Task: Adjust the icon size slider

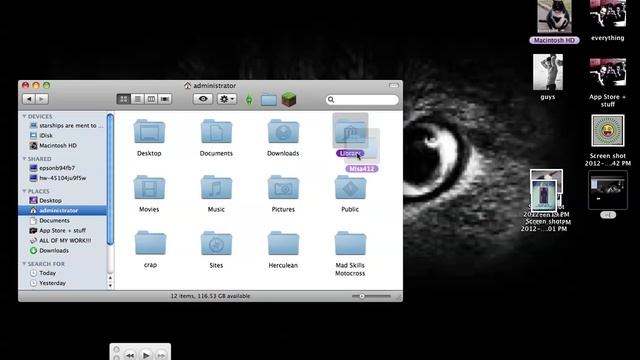Action: pyautogui.click(x=362, y=296)
